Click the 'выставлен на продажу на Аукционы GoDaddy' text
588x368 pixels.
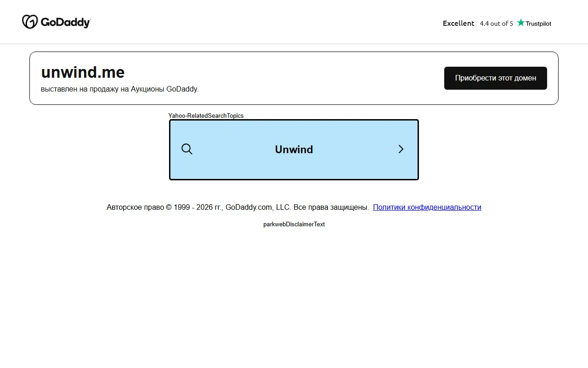click(x=119, y=89)
